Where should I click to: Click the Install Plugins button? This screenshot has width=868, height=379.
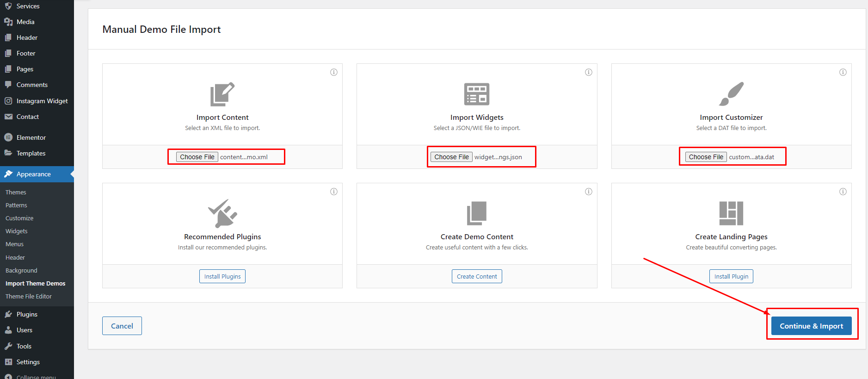[x=222, y=276]
